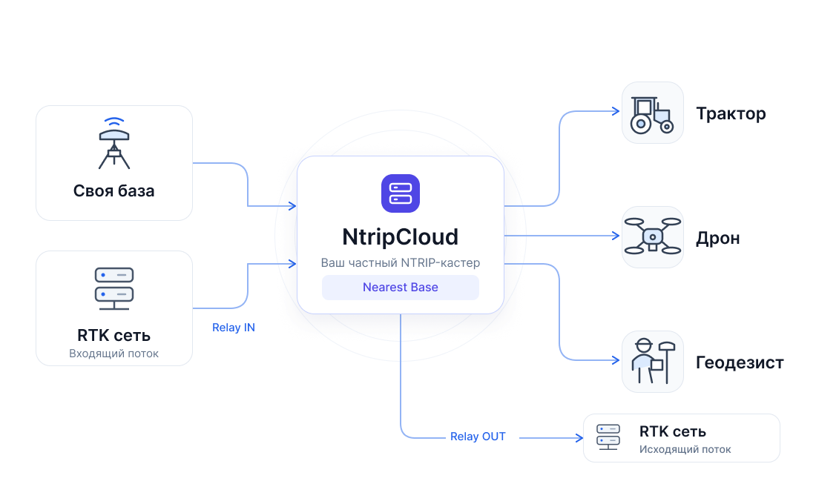Select the Nearest Base button
The width and height of the screenshot is (816, 504).
tap(400, 287)
